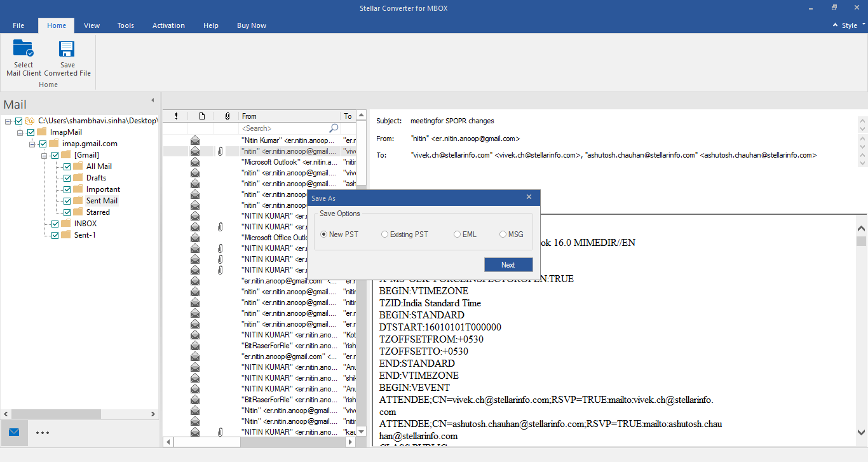
Task: Collapse the Mail pane with arrow icon
Action: [153, 100]
